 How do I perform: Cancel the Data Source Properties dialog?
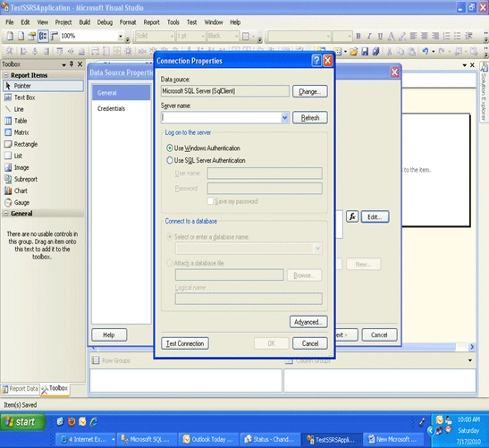pyautogui.click(x=379, y=334)
